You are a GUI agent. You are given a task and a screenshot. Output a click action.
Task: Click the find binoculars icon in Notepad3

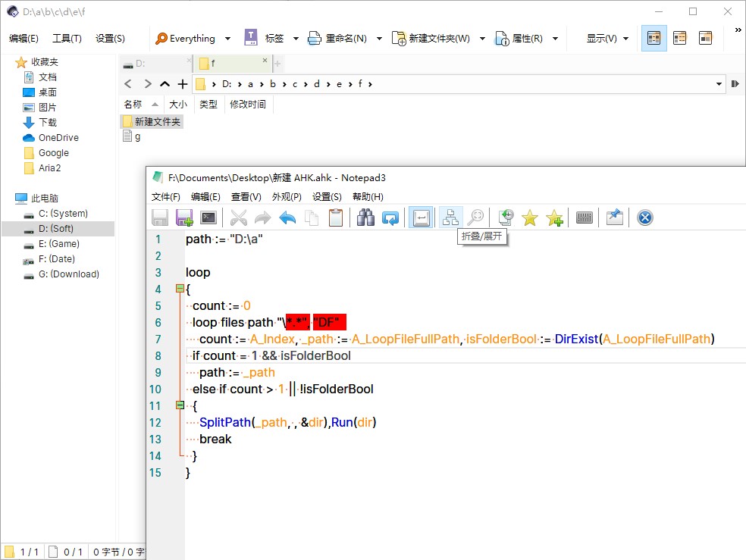366,218
